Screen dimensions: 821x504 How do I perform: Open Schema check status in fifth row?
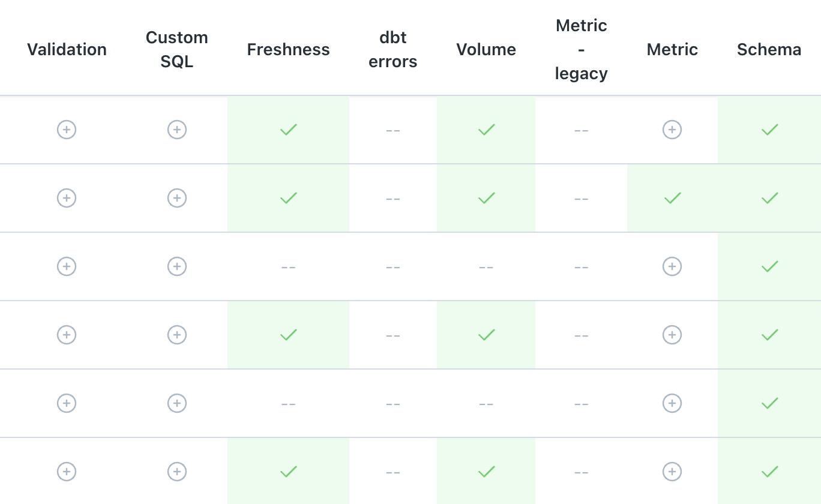[769, 403]
